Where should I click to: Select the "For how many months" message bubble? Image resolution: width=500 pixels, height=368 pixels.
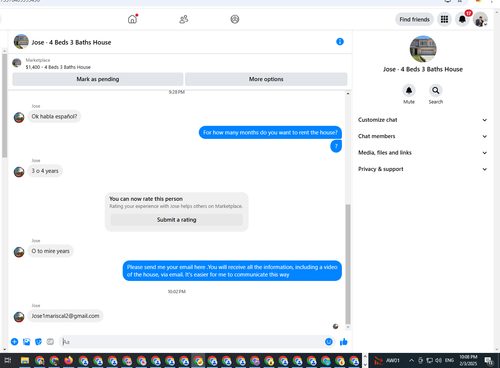click(270, 132)
